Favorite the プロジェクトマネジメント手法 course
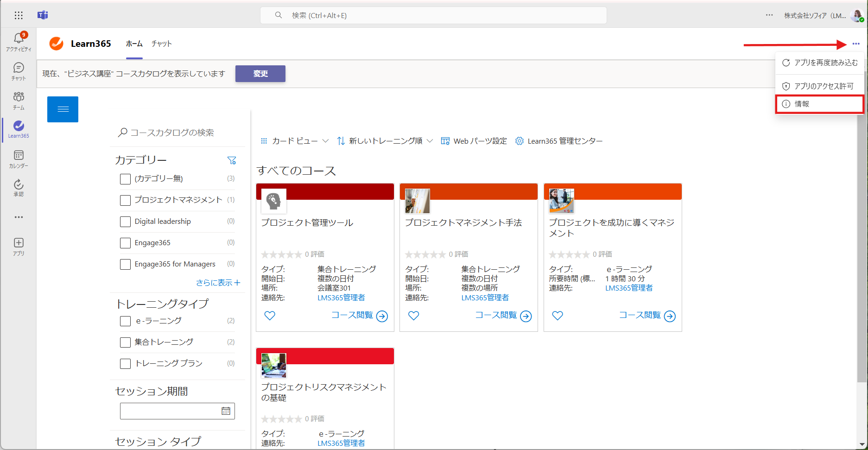Screen dimensions: 868x450 click(x=413, y=316)
